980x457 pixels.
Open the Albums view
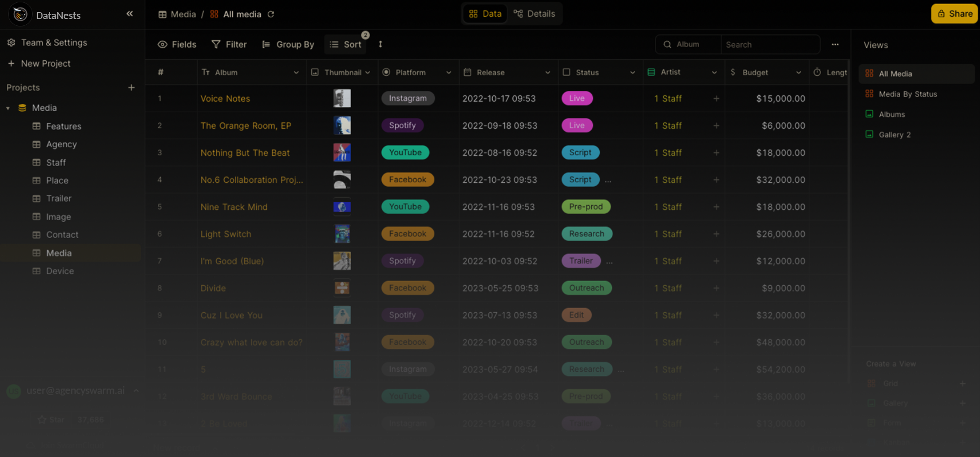[x=892, y=114]
